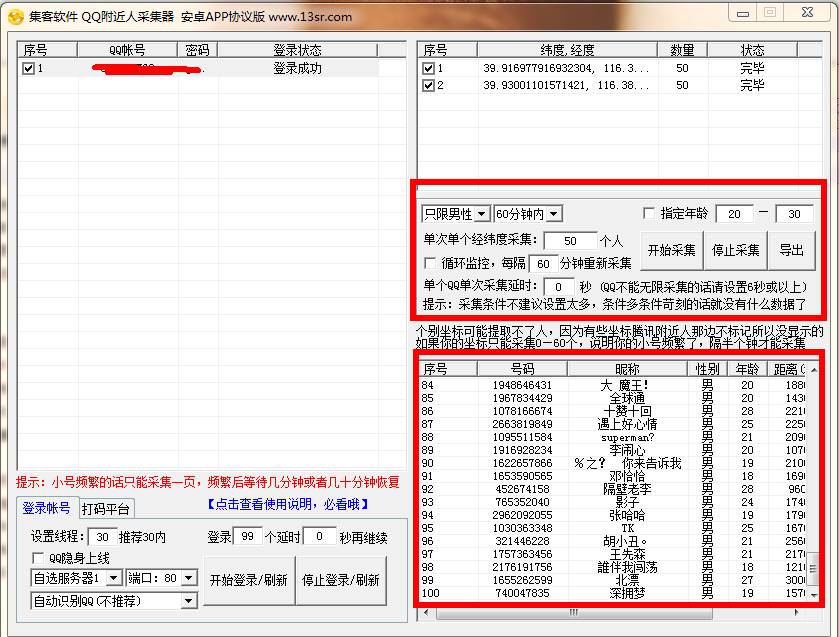Open the 点击查看使用说明 link

pos(288,504)
